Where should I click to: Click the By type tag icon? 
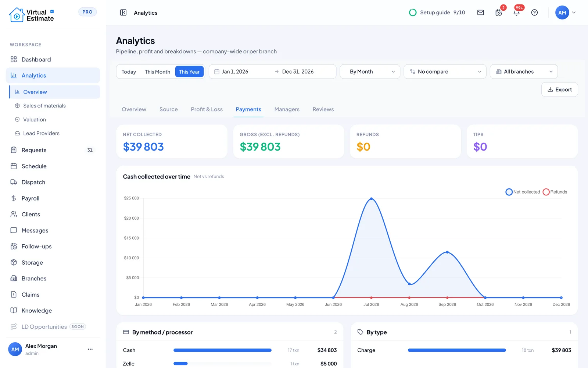pos(360,332)
